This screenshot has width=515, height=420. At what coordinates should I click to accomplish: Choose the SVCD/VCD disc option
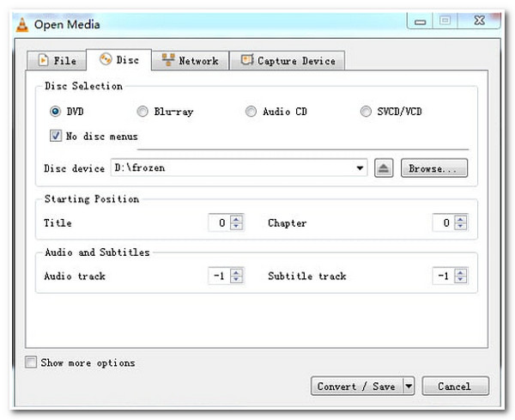(x=366, y=112)
